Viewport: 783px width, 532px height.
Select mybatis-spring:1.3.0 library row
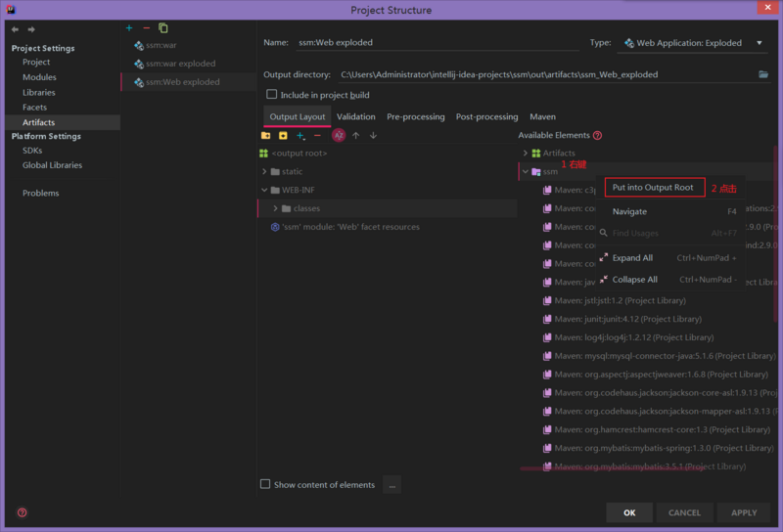click(658, 448)
